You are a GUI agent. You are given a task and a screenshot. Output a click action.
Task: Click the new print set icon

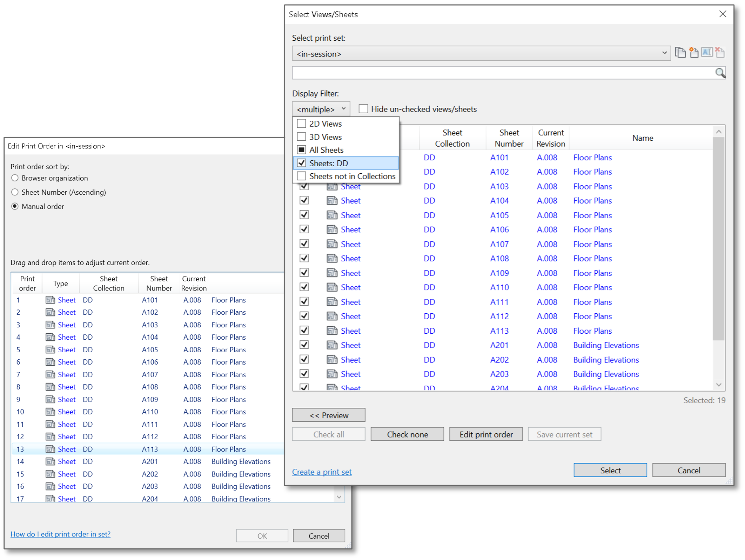693,53
